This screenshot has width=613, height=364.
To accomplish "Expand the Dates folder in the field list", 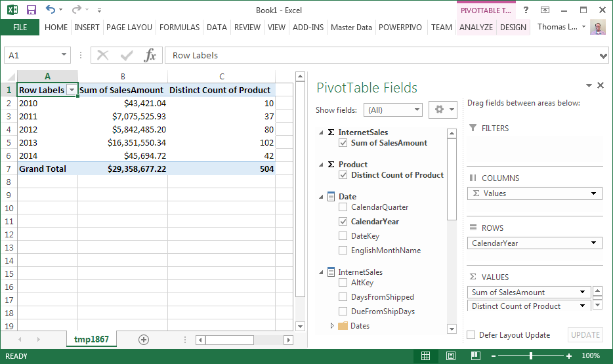I will click(332, 326).
